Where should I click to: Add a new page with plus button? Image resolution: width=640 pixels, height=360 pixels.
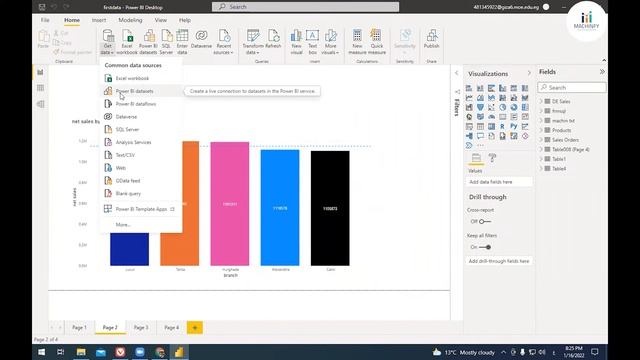tap(195, 328)
